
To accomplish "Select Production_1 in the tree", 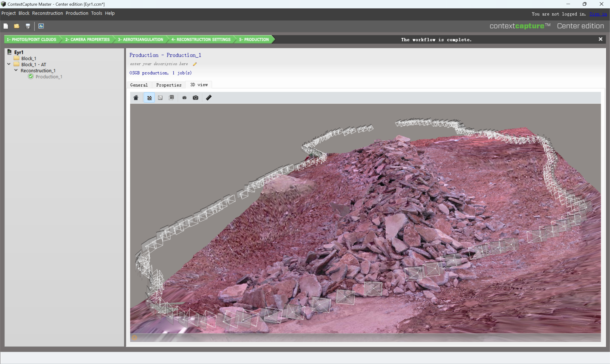I will tap(49, 77).
